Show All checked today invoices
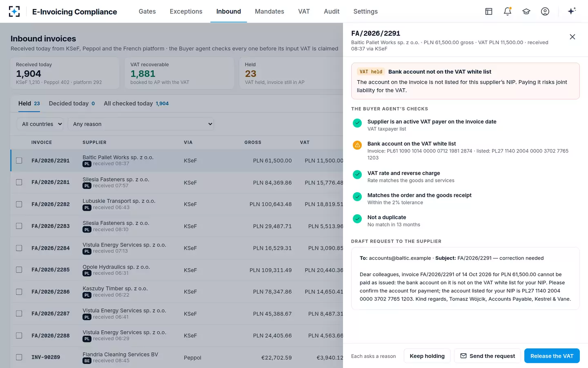The width and height of the screenshot is (588, 368). pos(136,103)
